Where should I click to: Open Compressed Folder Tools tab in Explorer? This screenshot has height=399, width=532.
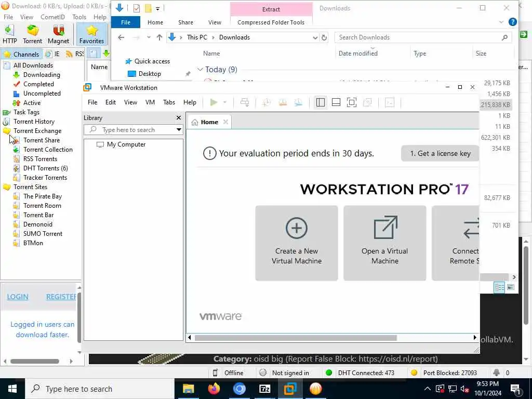point(271,22)
